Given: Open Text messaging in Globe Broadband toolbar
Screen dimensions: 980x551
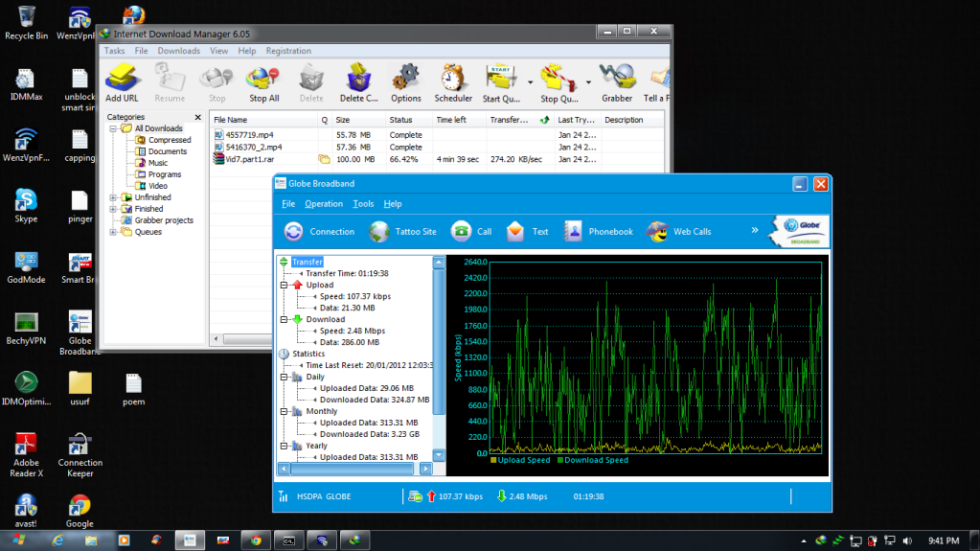Looking at the screenshot, I should (515, 231).
